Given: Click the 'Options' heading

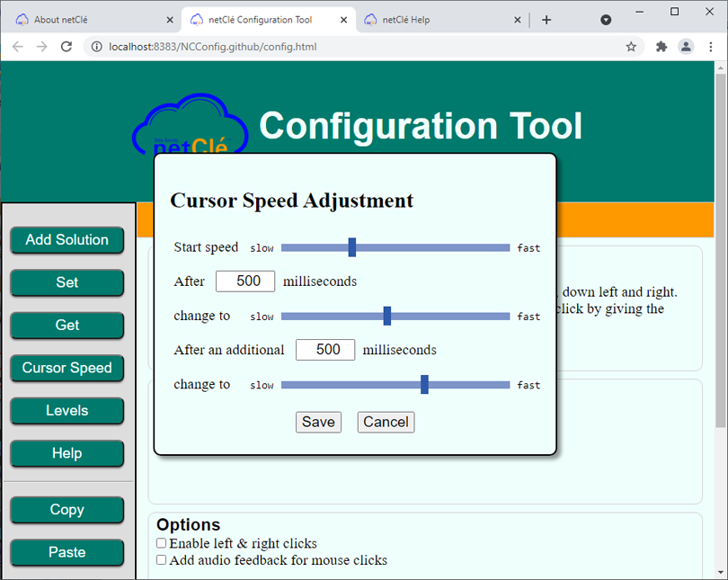Looking at the screenshot, I should [188, 524].
